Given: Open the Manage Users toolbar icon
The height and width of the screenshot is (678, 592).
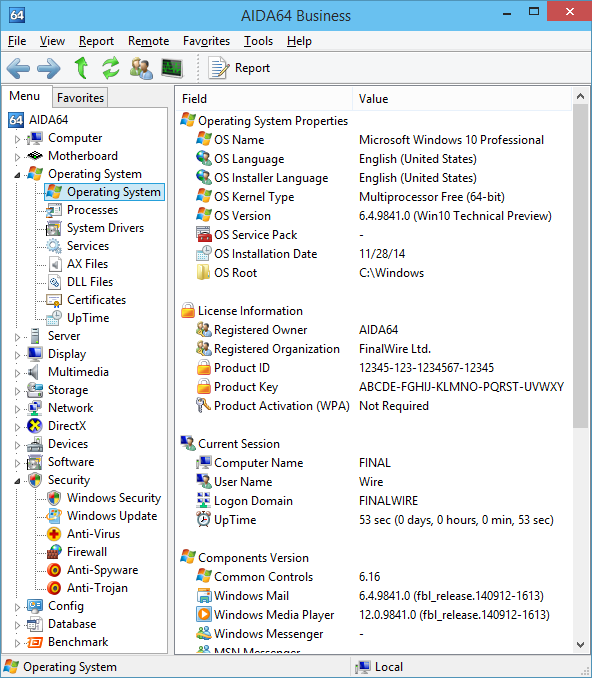Looking at the screenshot, I should point(141,68).
